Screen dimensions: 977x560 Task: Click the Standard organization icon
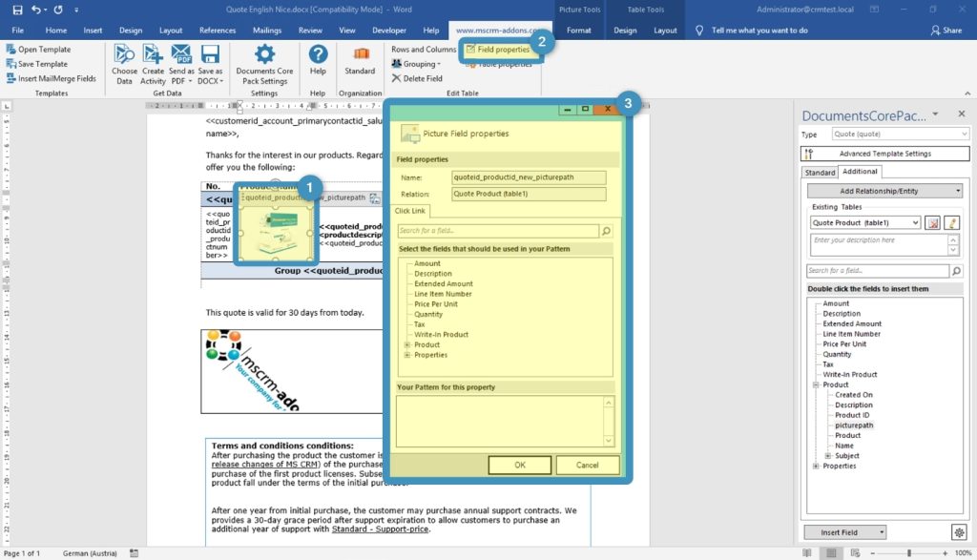360,54
